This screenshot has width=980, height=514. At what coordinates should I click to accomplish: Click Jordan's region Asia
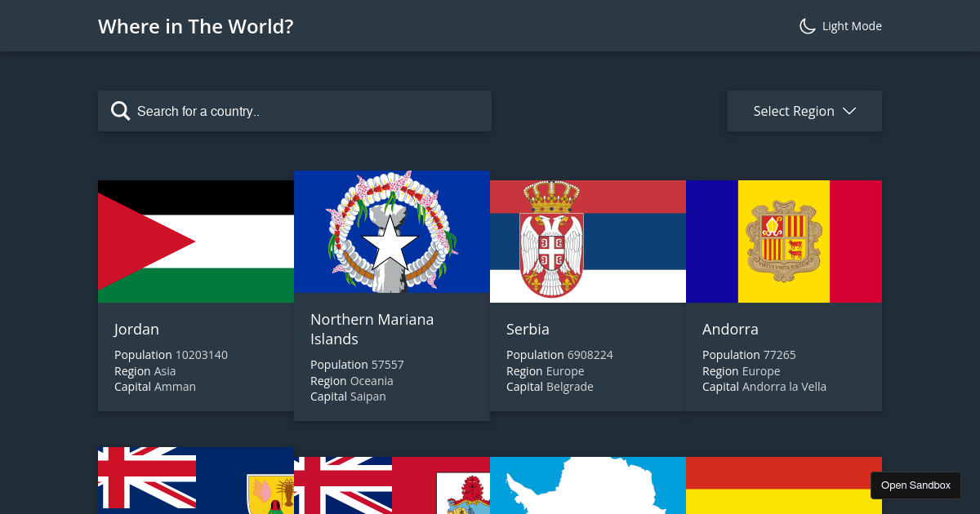coord(165,371)
